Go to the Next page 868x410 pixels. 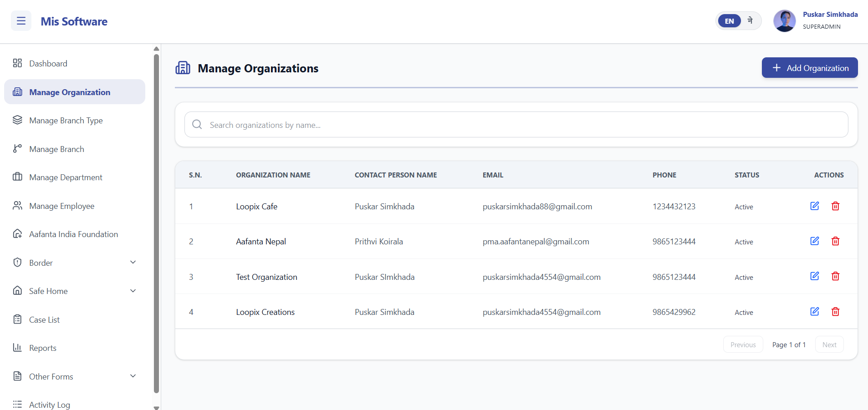coord(829,344)
